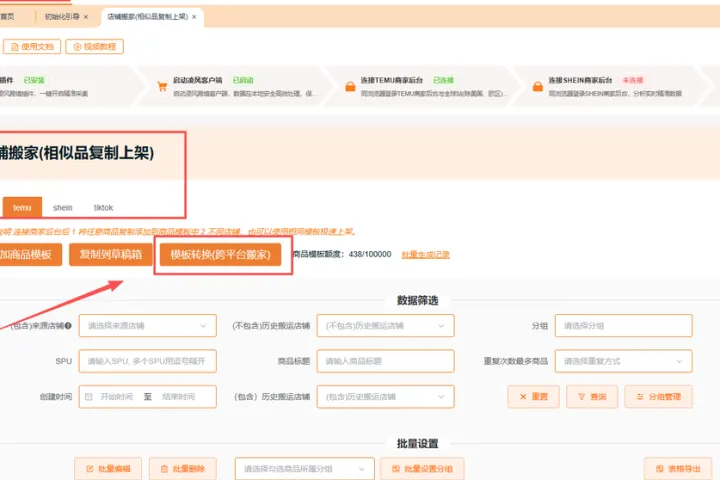
Task: Click the 结束时间 date field
Action: 179,396
